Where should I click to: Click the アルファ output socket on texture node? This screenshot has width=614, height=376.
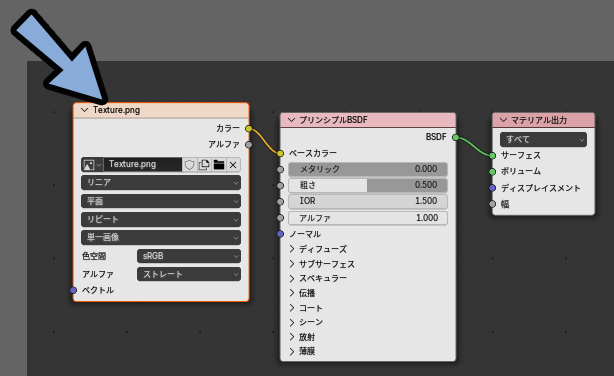click(x=249, y=145)
